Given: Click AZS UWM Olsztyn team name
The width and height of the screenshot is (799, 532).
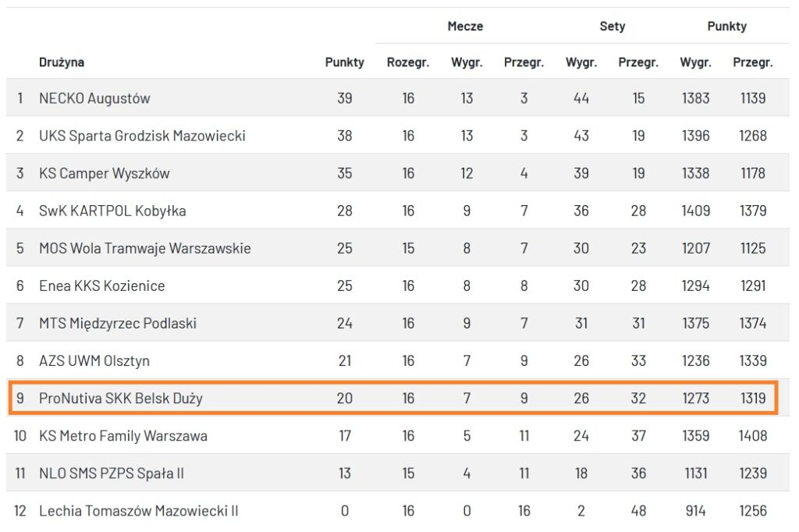Looking at the screenshot, I should coord(94,360).
